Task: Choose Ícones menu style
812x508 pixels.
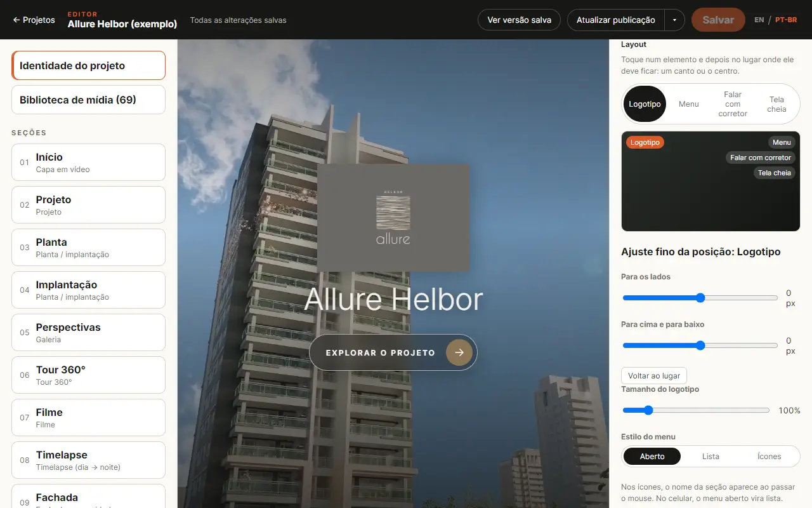Action: [x=769, y=456]
